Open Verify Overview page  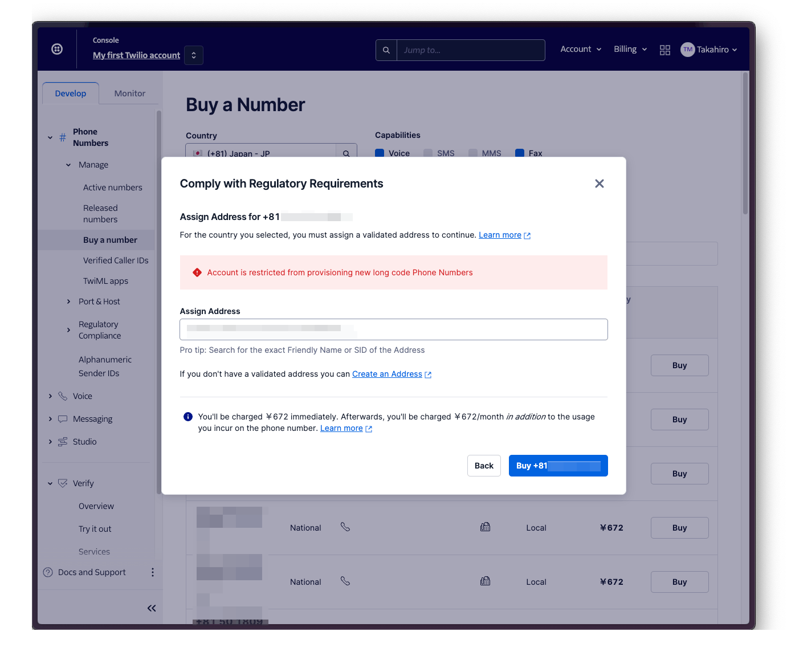tap(96, 506)
